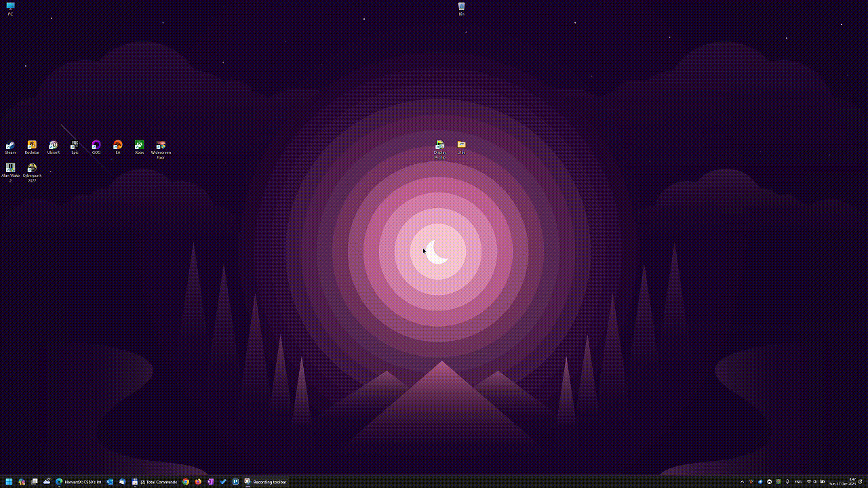The image size is (868, 488).
Task: Open the Start menu
Action: [9, 482]
